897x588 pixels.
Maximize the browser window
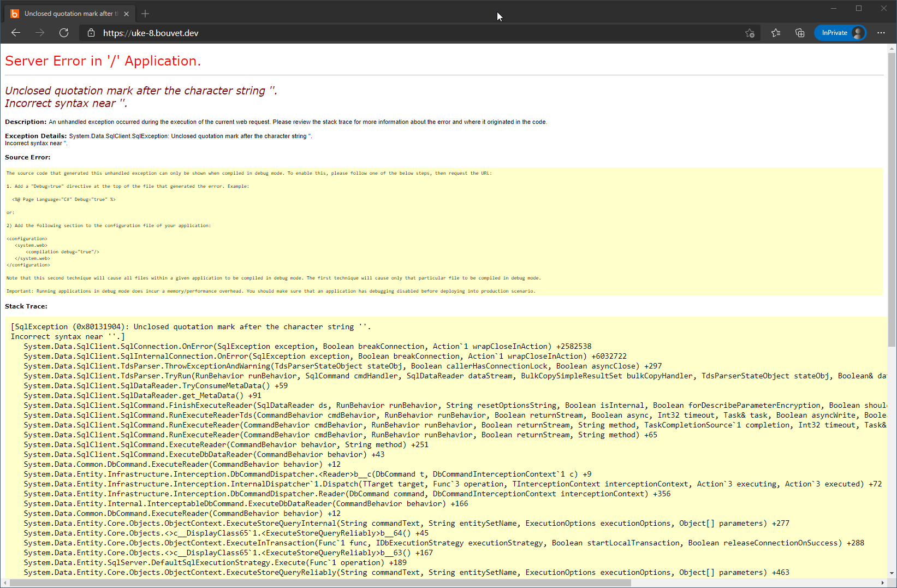click(859, 8)
